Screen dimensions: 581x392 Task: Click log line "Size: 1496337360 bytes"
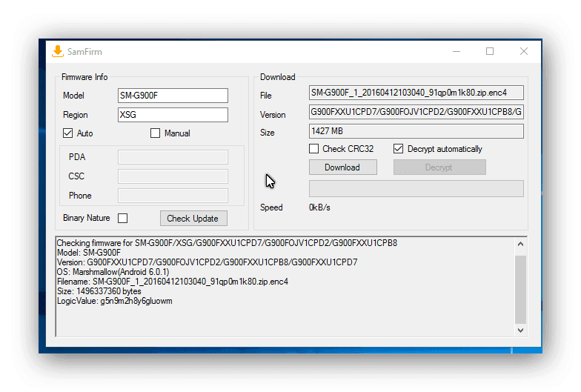(x=99, y=291)
